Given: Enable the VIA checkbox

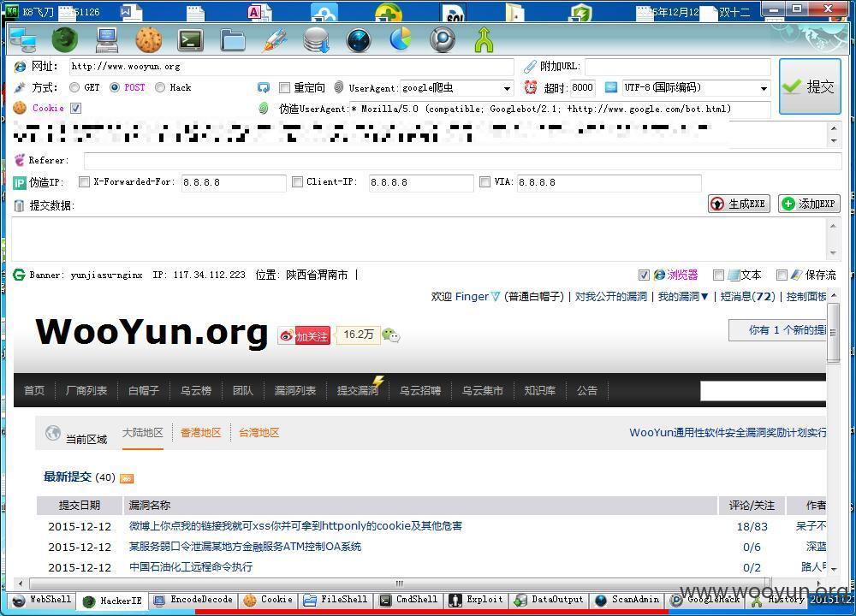Looking at the screenshot, I should pyautogui.click(x=484, y=181).
